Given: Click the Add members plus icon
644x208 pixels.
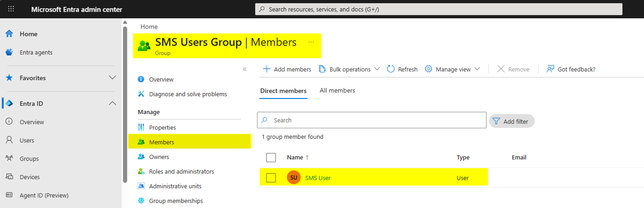Looking at the screenshot, I should click(266, 69).
